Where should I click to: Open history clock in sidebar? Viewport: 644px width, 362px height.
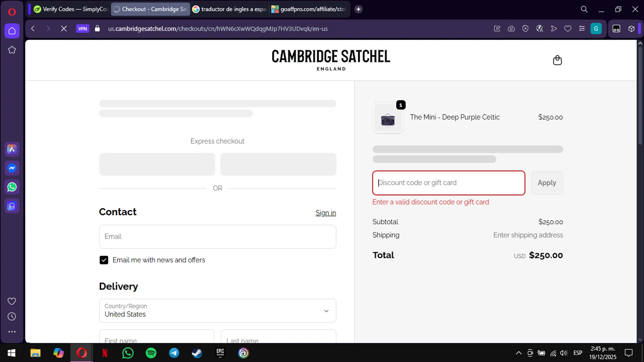coord(12,316)
